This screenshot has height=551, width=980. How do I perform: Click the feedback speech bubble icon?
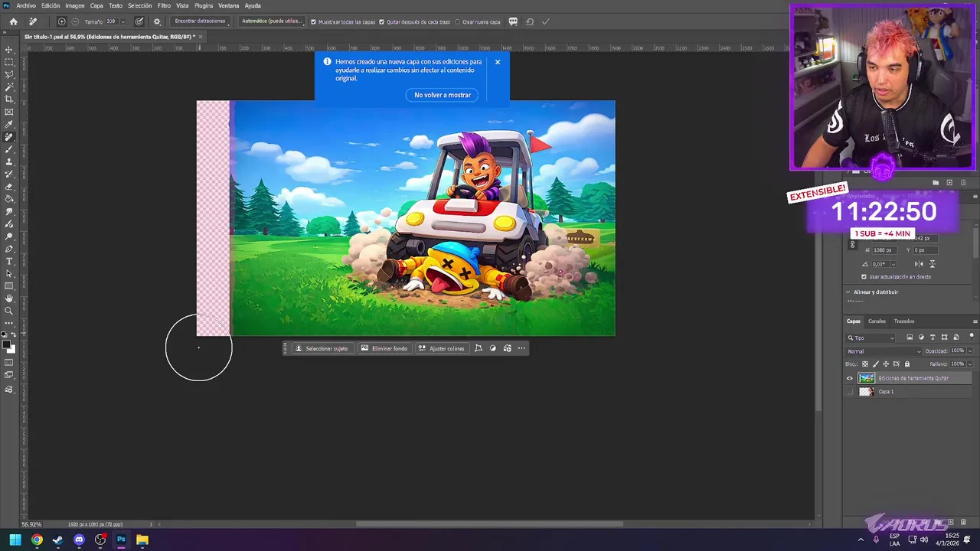point(513,21)
